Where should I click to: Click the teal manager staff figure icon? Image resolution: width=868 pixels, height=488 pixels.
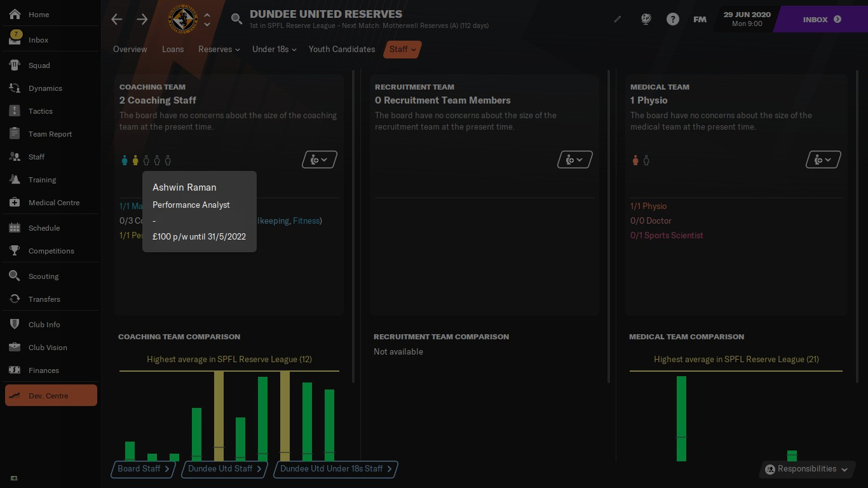click(125, 160)
